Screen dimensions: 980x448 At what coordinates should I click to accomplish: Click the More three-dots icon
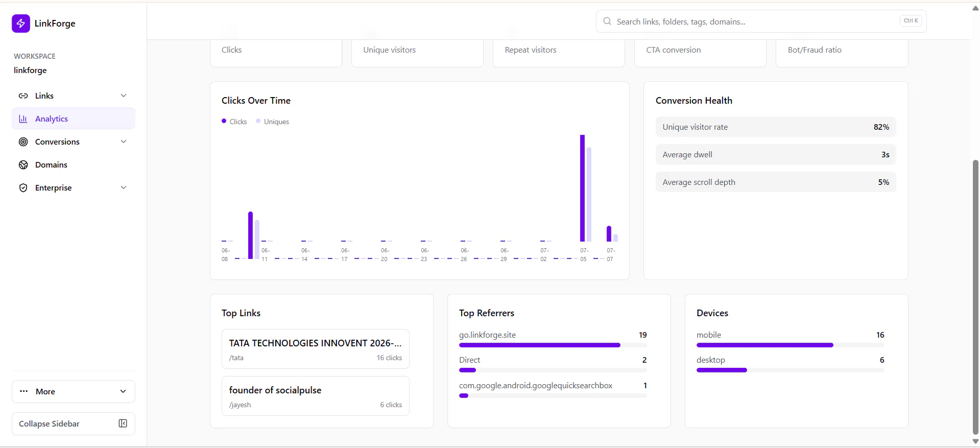tap(23, 391)
